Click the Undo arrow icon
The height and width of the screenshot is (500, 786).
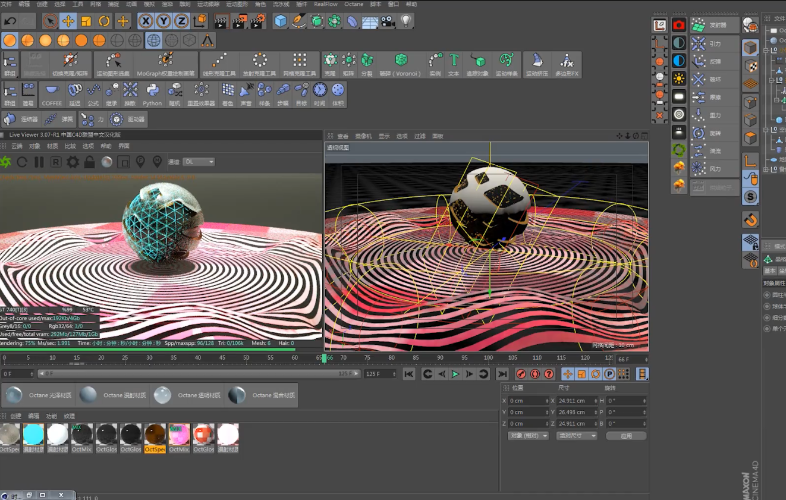[x=9, y=21]
